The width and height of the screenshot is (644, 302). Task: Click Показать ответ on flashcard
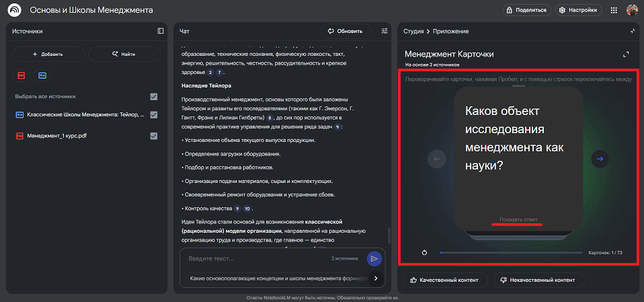coord(518,219)
